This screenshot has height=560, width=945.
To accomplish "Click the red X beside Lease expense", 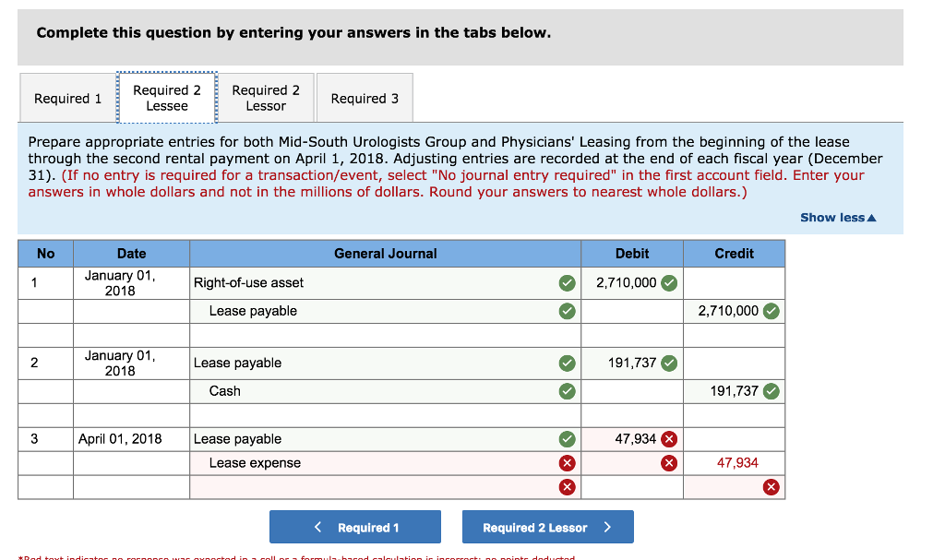I will coord(568,462).
